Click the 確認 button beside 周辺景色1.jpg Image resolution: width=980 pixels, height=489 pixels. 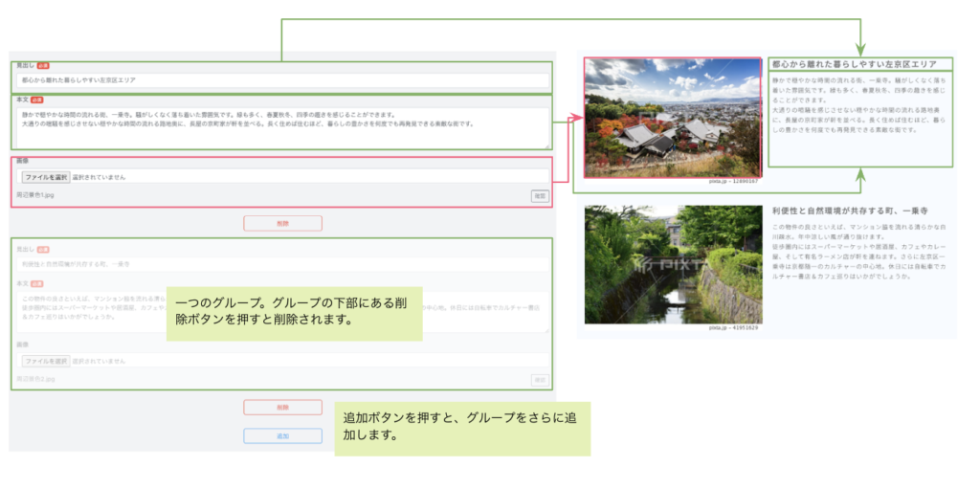(x=540, y=195)
